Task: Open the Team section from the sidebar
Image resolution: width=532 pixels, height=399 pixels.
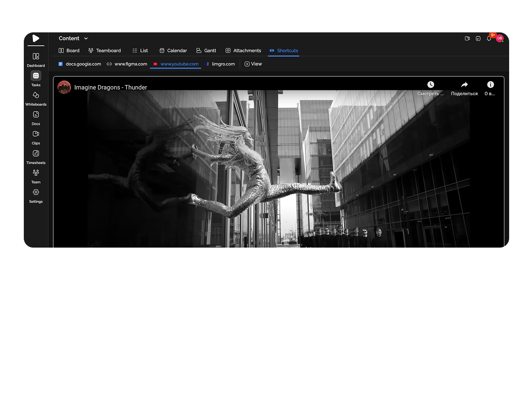Action: pos(36,173)
